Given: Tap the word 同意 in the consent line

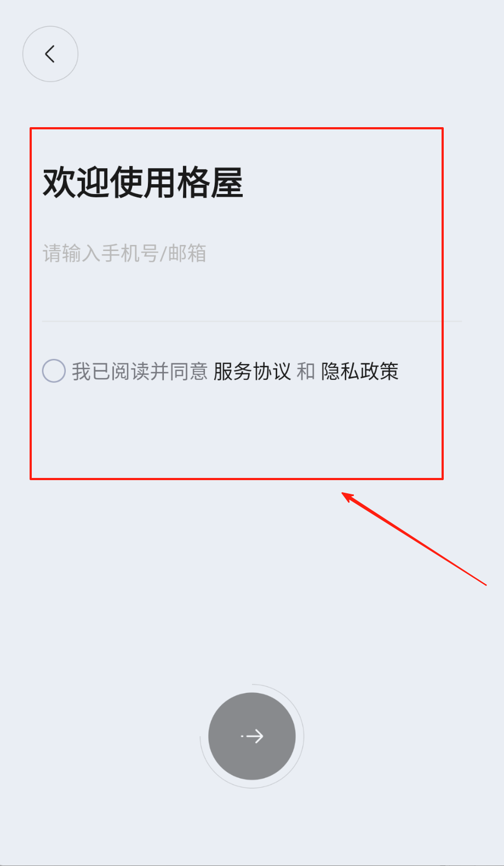Looking at the screenshot, I should [188, 371].
